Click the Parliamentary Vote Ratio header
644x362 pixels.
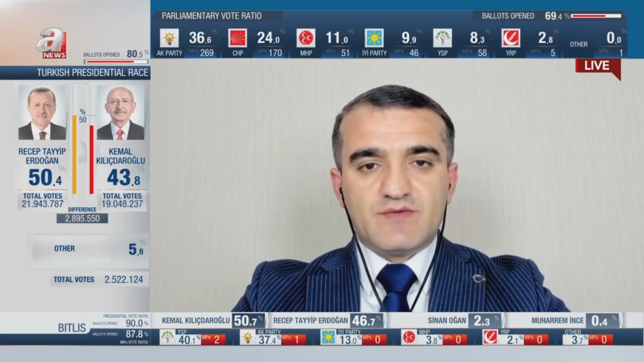(x=212, y=16)
